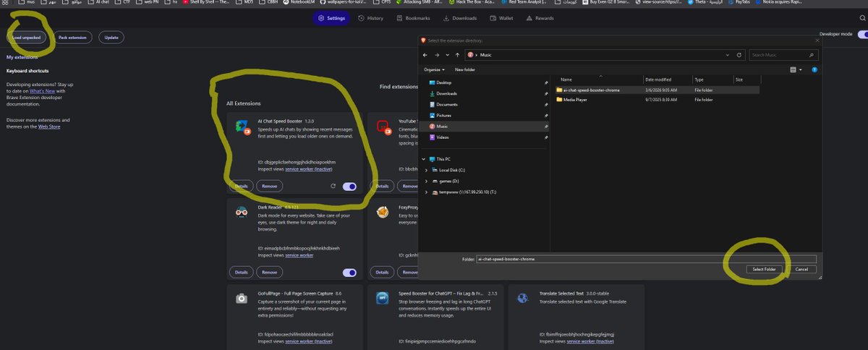Collapse the This PC tree node
The width and height of the screenshot is (868, 350).
coord(425,159)
